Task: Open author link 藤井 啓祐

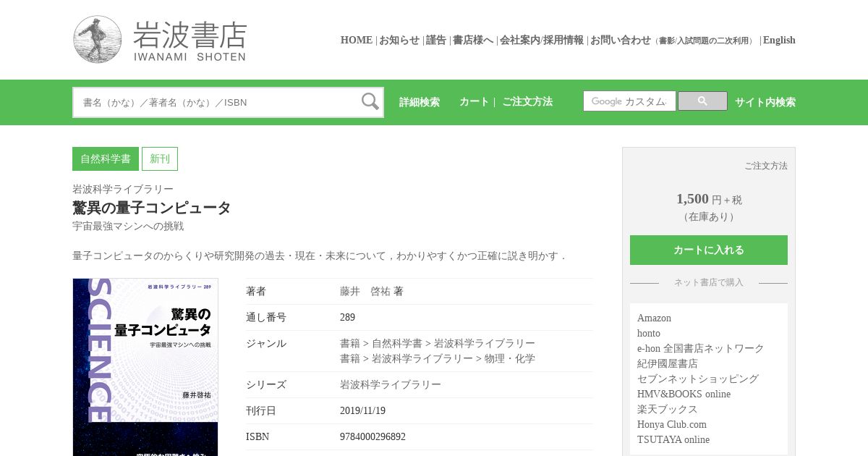Action: click(x=365, y=291)
